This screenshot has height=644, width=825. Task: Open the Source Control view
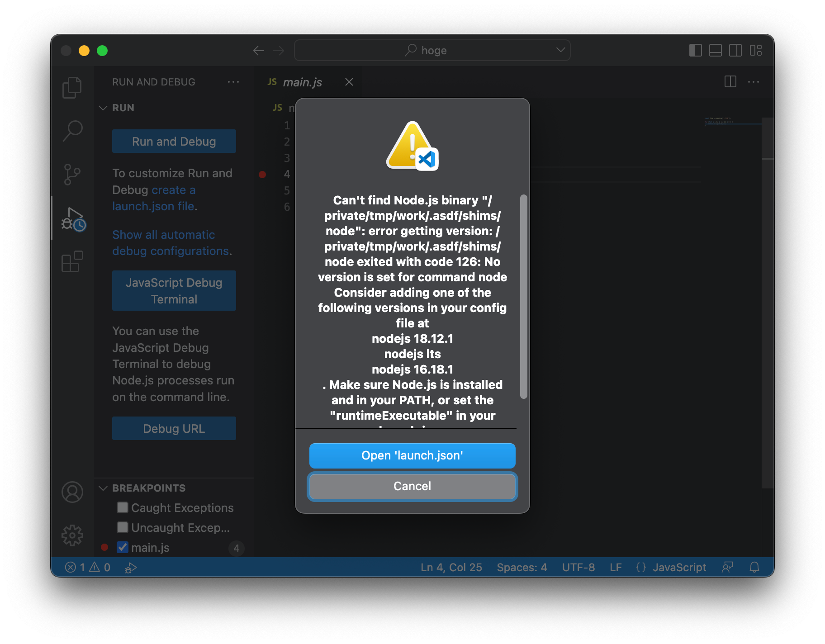click(72, 175)
